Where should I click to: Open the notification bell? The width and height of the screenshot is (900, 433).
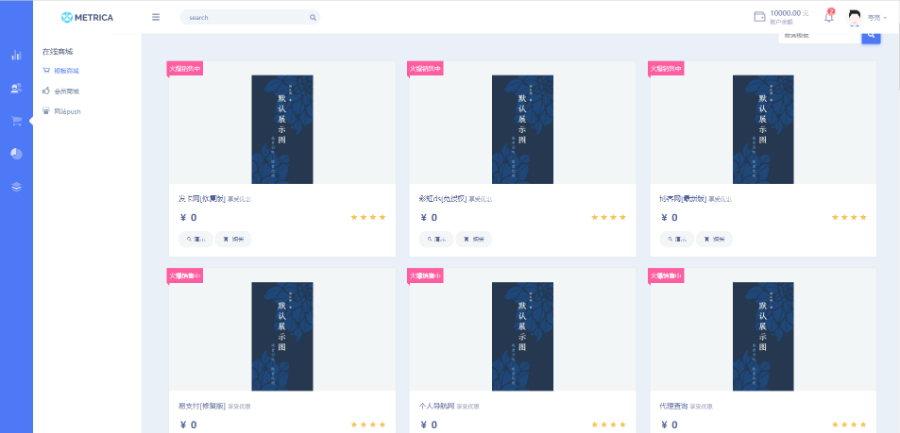click(x=829, y=16)
